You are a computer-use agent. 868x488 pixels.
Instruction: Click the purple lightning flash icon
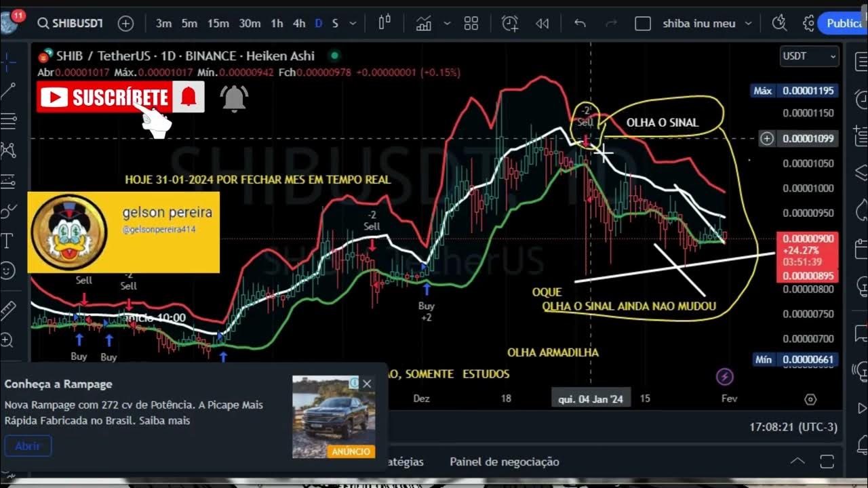[725, 376]
